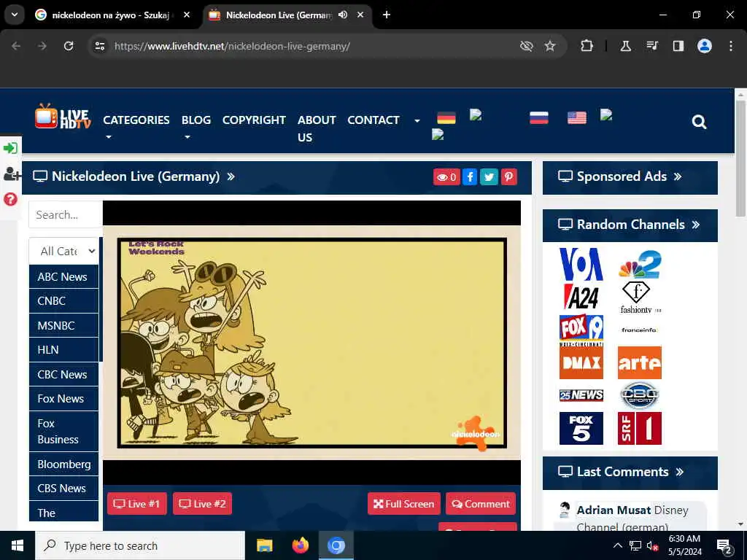This screenshot has height=560, width=747.
Task: Click the green login arrow side icon
Action: point(10,148)
